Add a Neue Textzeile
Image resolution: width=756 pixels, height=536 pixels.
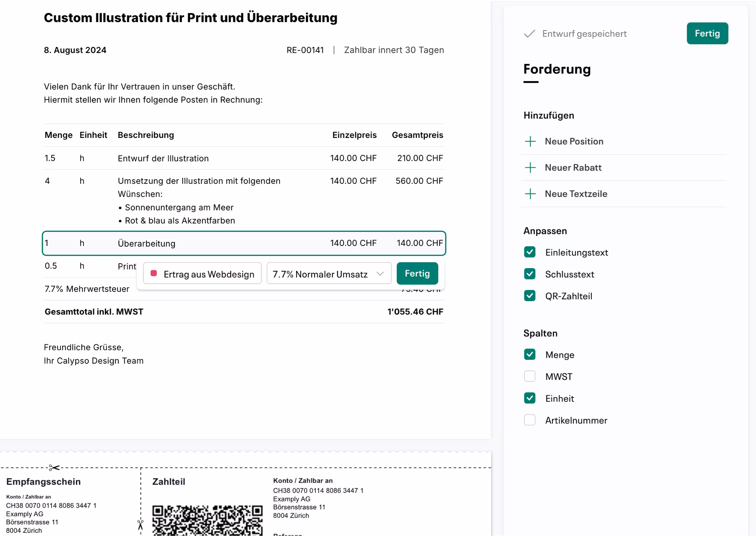click(624, 194)
